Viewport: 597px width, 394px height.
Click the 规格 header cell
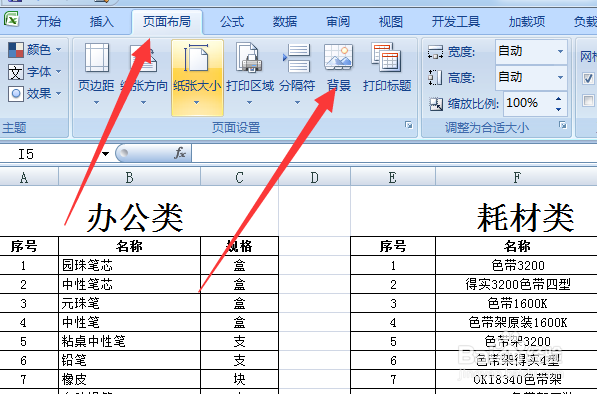(x=239, y=246)
